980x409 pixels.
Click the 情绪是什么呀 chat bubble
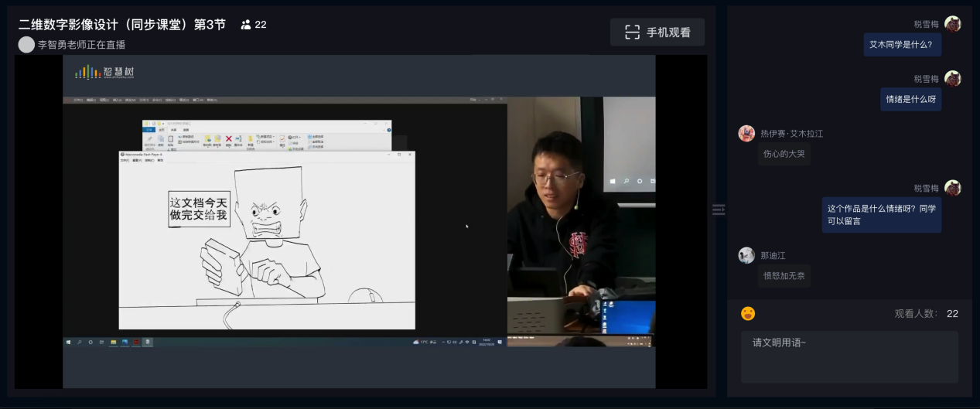click(x=910, y=99)
